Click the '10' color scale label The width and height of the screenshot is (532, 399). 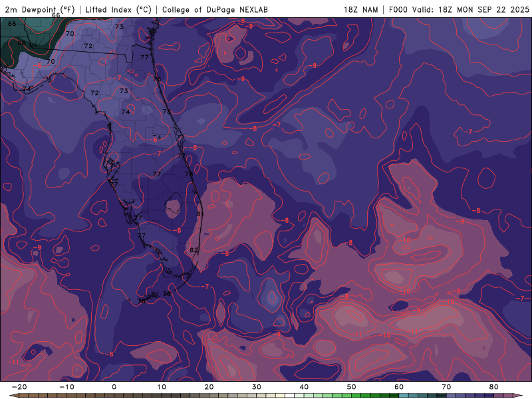162,387
